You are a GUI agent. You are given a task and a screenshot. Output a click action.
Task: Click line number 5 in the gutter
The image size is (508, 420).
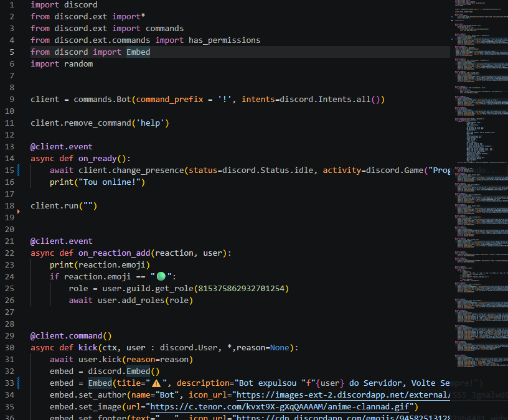click(12, 52)
